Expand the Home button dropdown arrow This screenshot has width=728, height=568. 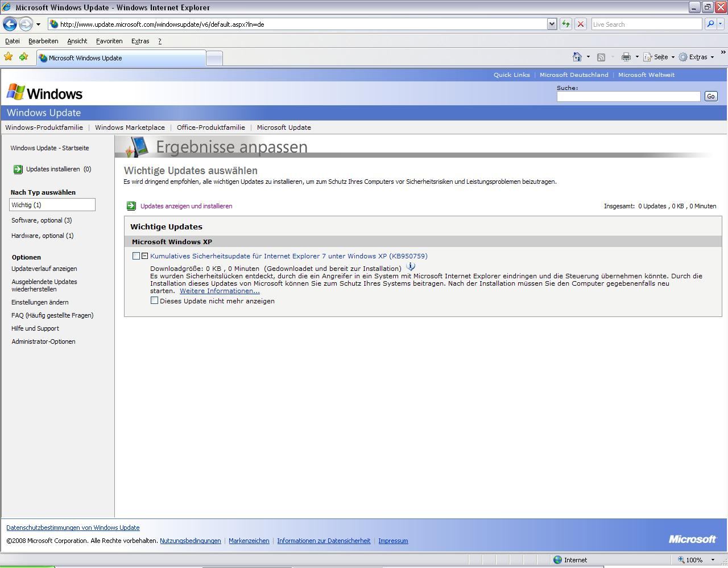[x=588, y=57]
